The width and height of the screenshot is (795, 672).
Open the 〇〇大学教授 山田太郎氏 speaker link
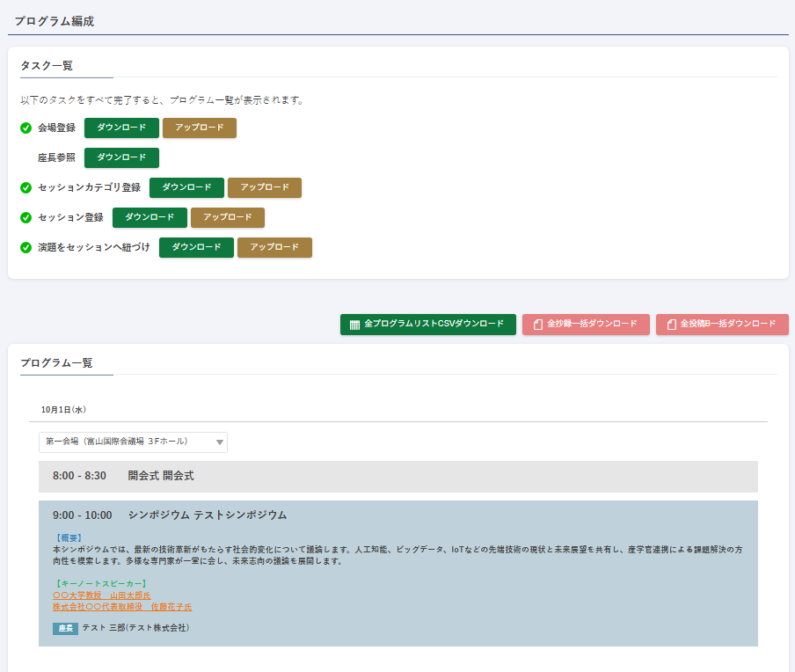[x=102, y=595]
